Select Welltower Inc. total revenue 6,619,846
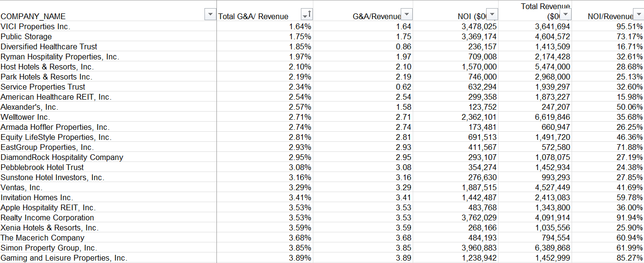Viewport: 644px width, 263px height. tap(552, 117)
